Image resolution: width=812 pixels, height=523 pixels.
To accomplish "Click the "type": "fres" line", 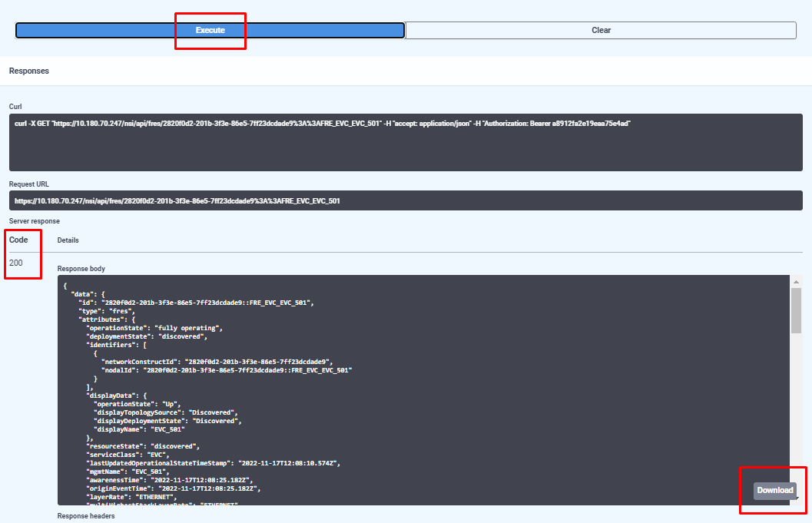I will pos(107,311).
